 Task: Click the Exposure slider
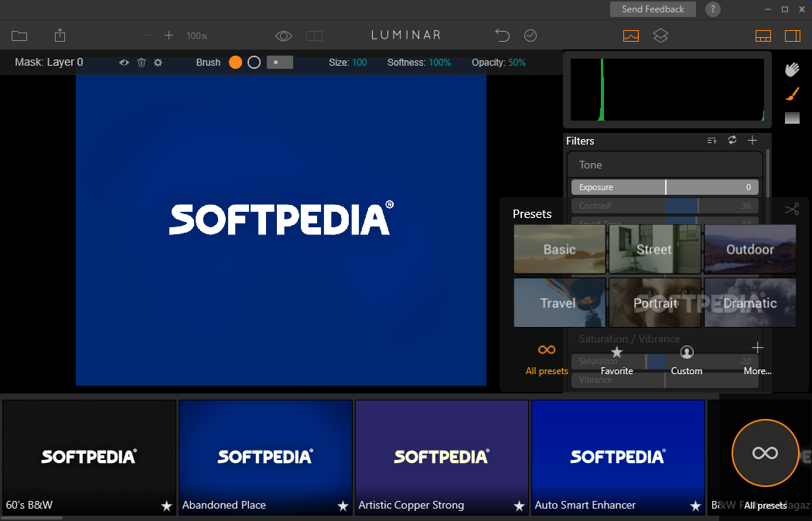[x=665, y=187]
